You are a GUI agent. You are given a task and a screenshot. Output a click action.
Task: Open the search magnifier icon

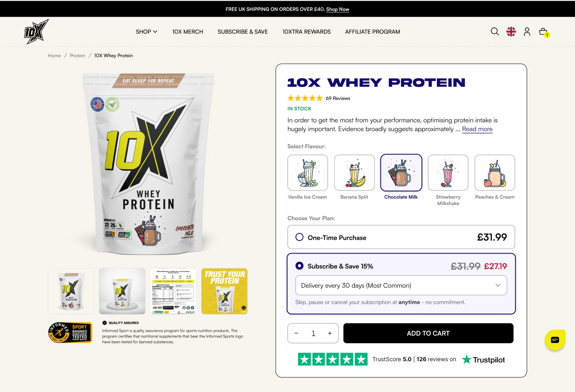point(495,32)
